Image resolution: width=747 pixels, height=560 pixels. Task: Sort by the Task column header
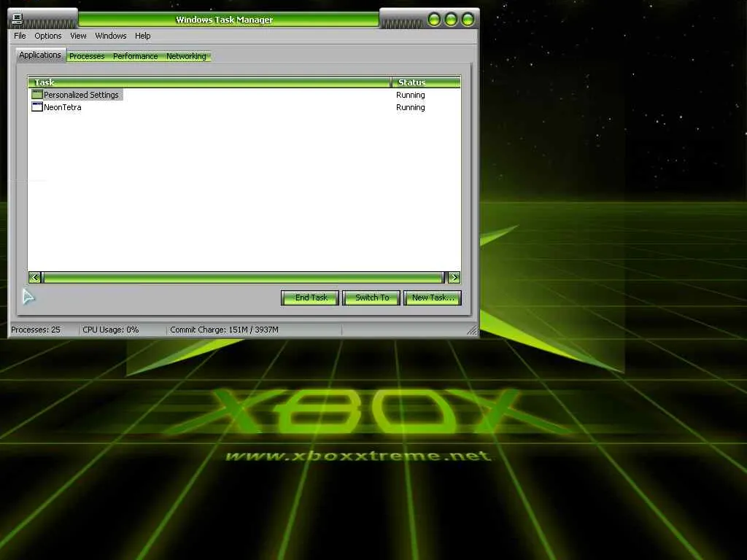point(209,82)
